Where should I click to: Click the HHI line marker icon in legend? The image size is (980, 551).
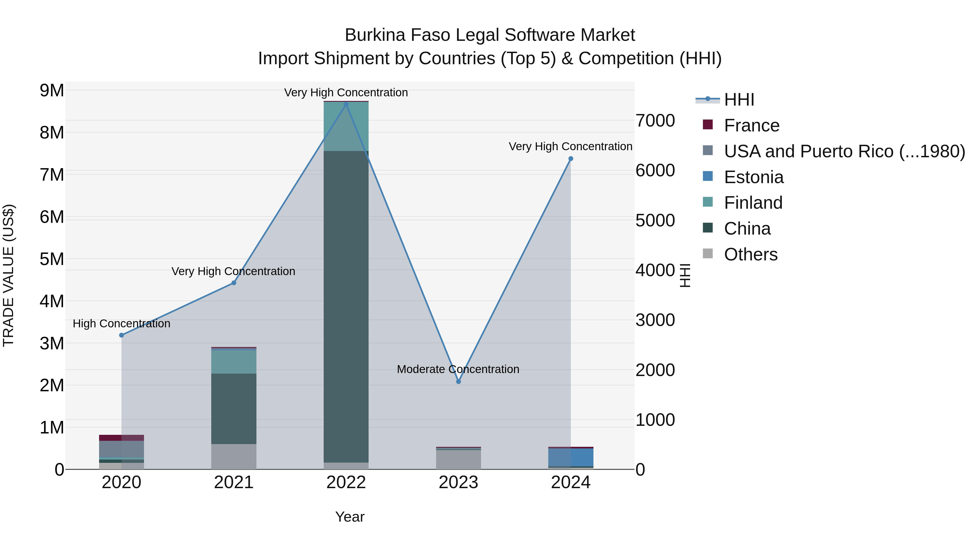(x=708, y=99)
